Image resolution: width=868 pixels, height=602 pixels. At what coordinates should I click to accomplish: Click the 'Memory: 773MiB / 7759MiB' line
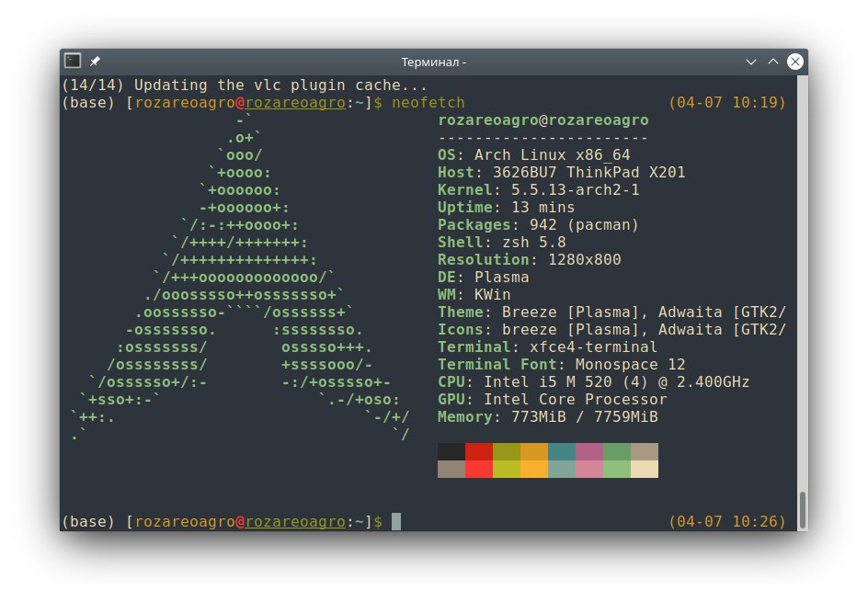coord(547,417)
